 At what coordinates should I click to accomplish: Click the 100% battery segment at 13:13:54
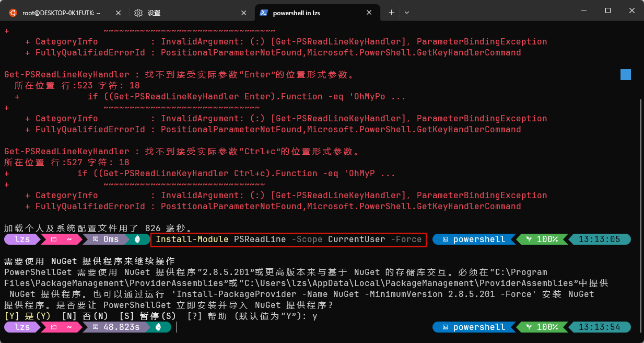542,327
